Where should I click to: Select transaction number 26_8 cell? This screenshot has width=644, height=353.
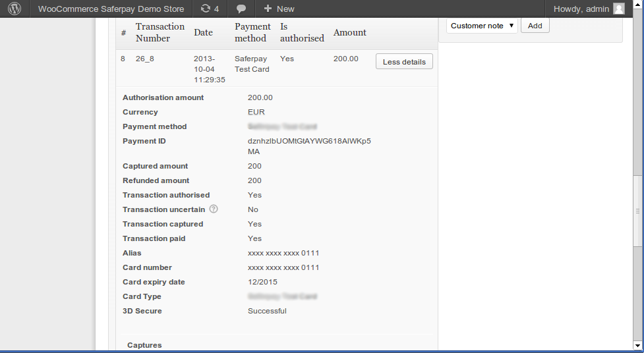click(x=144, y=59)
